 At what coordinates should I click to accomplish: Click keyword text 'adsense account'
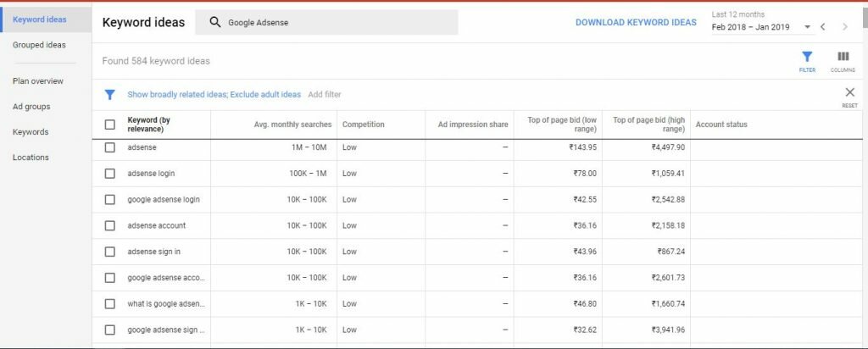click(157, 225)
